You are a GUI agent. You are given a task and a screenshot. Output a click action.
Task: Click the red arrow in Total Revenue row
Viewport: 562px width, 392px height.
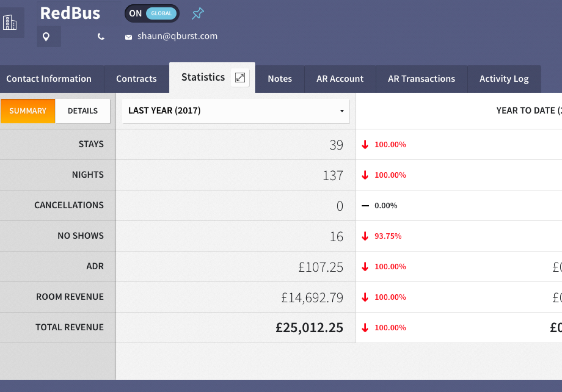tap(365, 327)
